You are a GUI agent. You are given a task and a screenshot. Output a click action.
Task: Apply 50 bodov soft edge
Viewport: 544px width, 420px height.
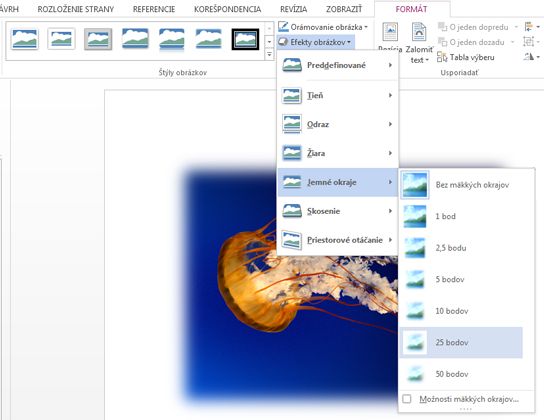pos(461,374)
